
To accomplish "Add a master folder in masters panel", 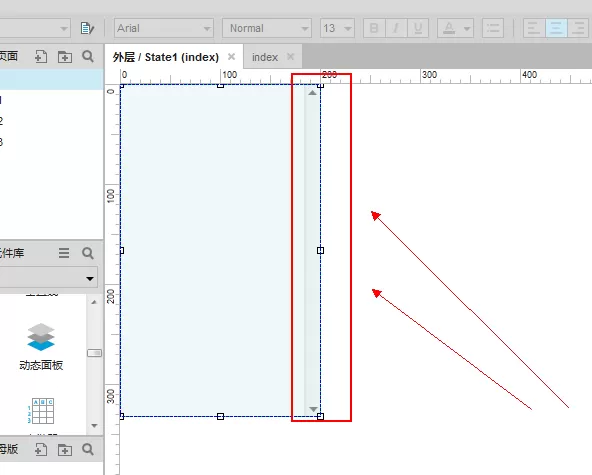I will (65, 449).
